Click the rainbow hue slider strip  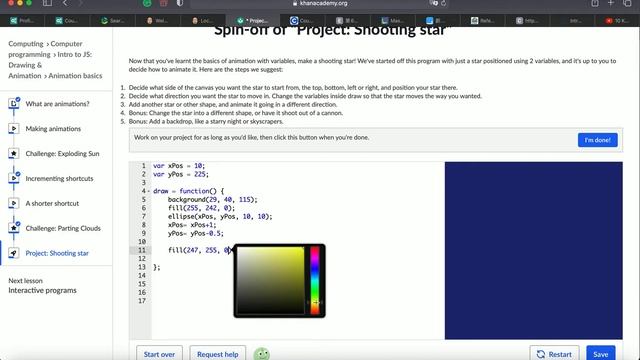point(315,281)
